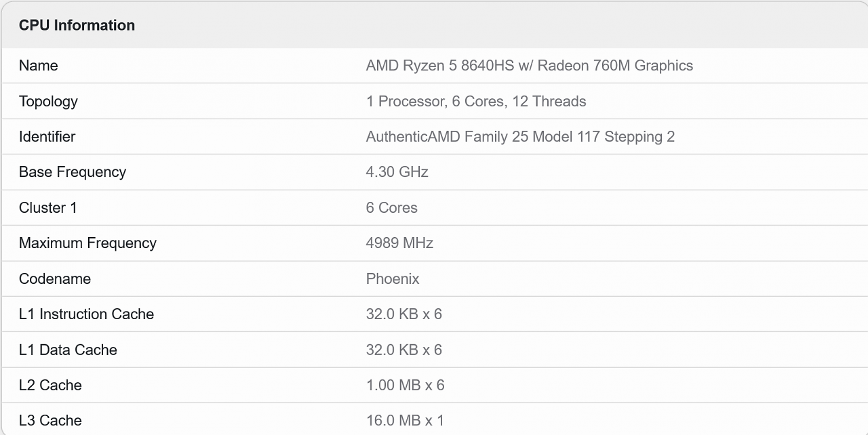Click the 4989 MHz value
The height and width of the screenshot is (435, 868).
(x=399, y=243)
